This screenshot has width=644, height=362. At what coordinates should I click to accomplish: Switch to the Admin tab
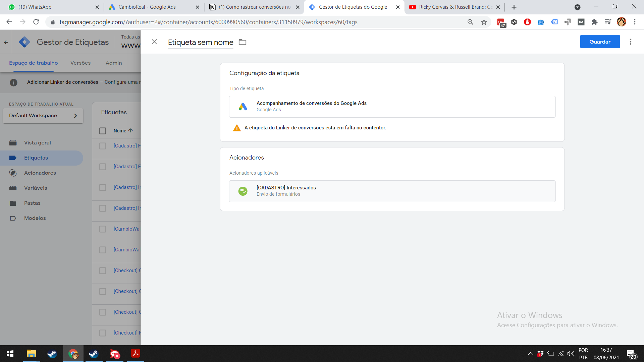[x=114, y=63]
